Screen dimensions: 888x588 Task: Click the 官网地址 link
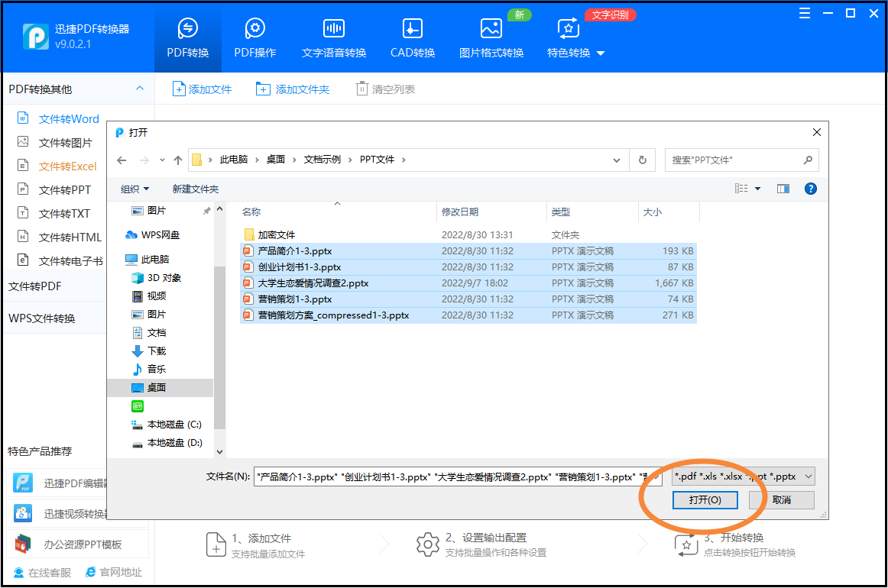114,573
